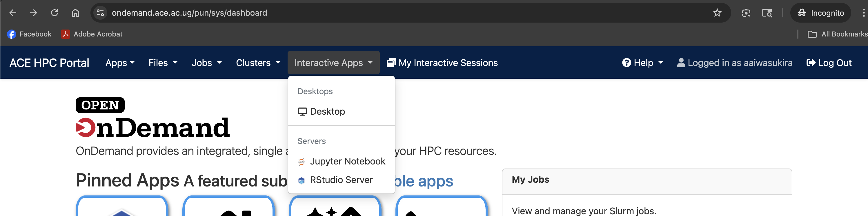Bookmark this page with the star icon

click(x=717, y=13)
